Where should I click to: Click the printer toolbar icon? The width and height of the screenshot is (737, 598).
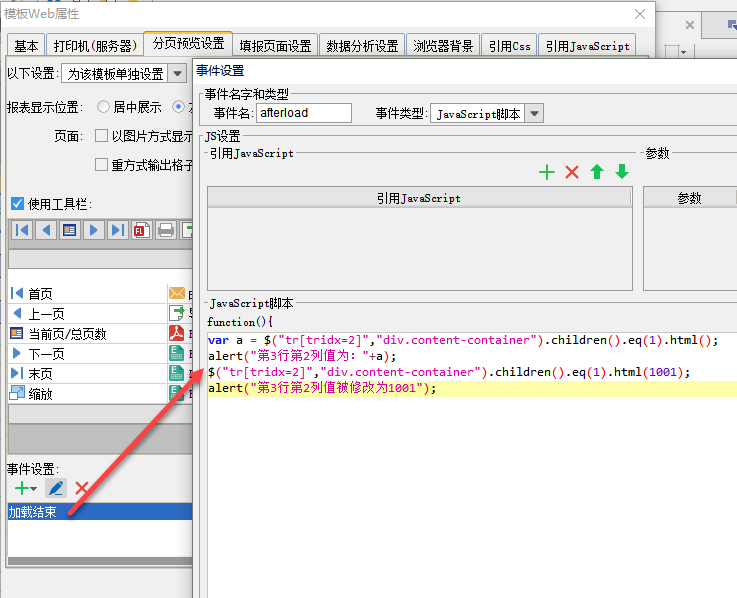coord(165,230)
